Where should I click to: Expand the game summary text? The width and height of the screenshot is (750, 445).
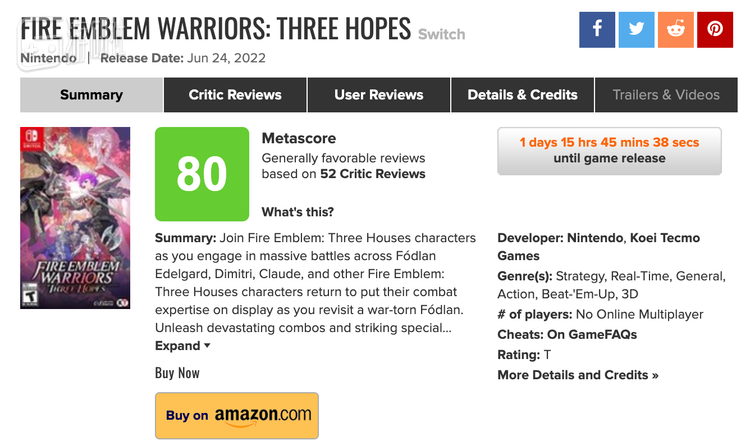(x=182, y=346)
